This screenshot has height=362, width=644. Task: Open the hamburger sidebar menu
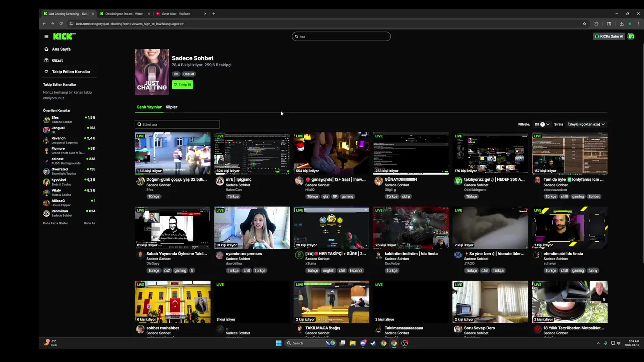tap(46, 36)
